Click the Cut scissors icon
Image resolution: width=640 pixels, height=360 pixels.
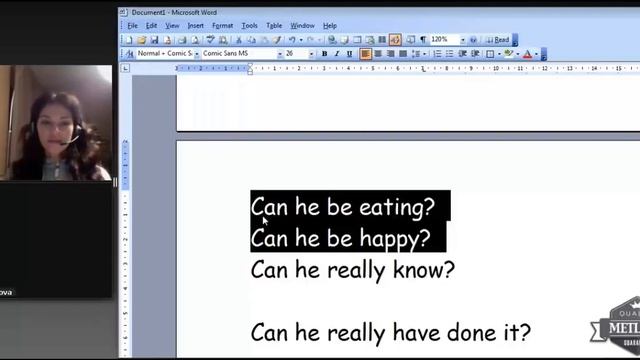tap(239, 40)
